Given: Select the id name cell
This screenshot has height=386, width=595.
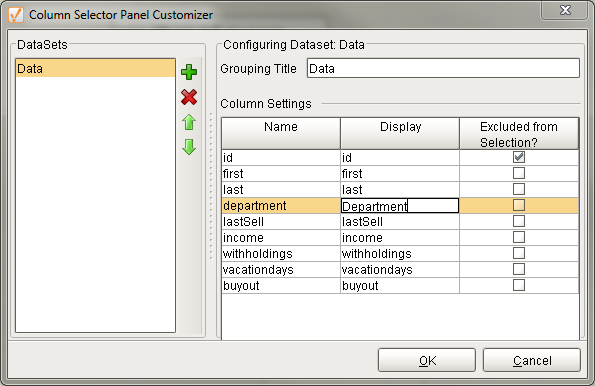Looking at the screenshot, I should pyautogui.click(x=281, y=158).
